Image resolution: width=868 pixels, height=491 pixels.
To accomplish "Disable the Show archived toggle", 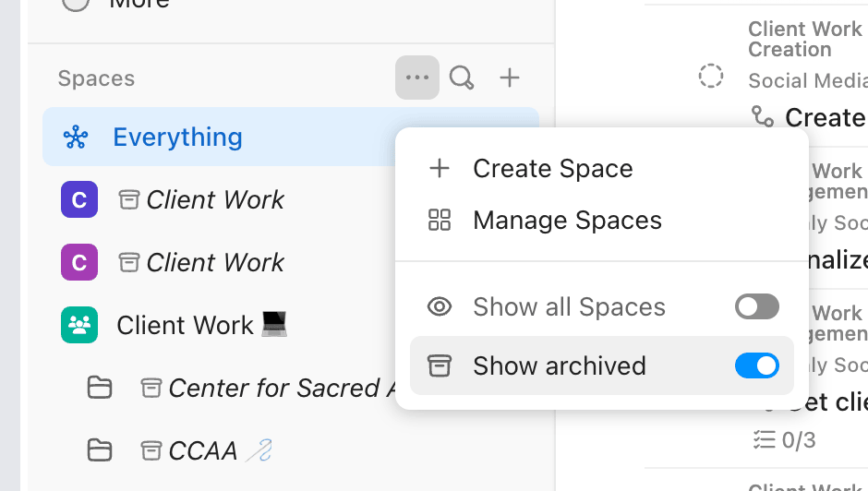I will coord(757,365).
